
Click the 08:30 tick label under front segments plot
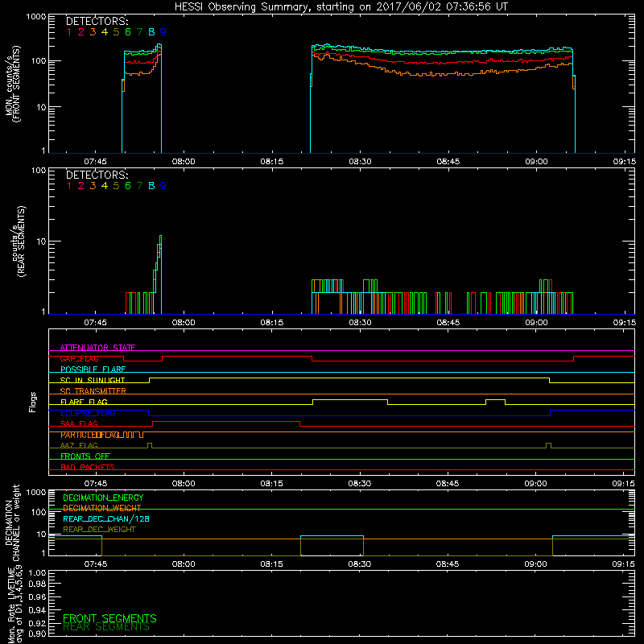pos(360,162)
